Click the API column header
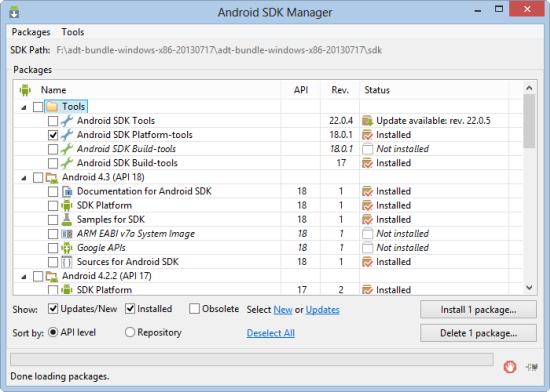The width and height of the screenshot is (550, 392). (x=301, y=90)
